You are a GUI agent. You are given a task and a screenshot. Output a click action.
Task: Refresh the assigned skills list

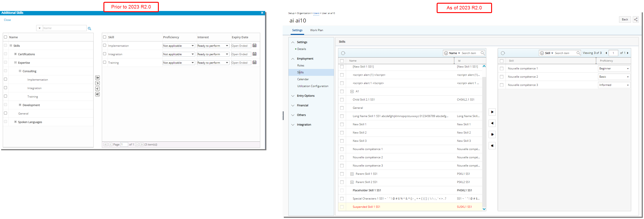point(503,53)
